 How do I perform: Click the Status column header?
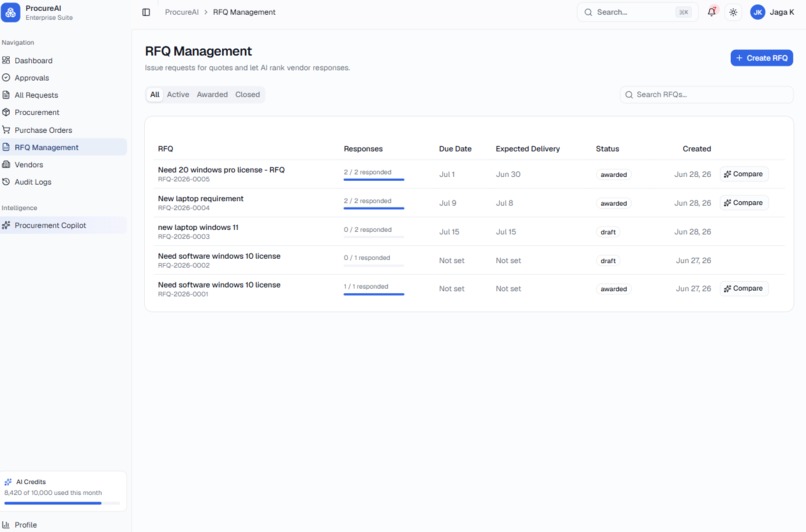tap(607, 149)
